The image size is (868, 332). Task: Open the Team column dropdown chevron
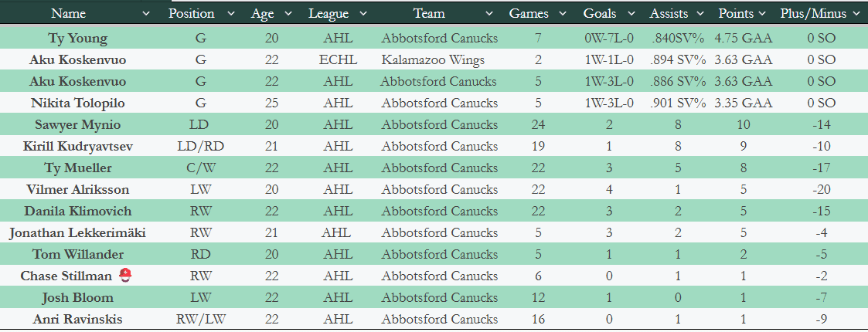click(x=488, y=14)
